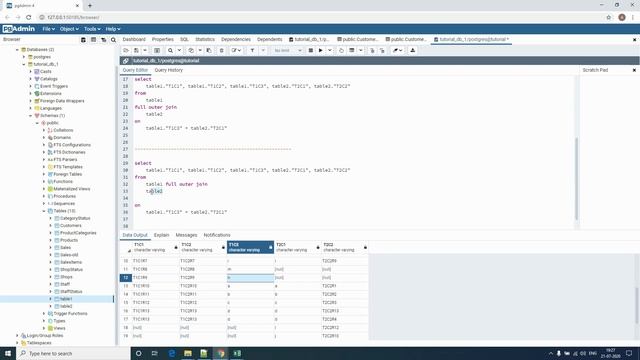Switch to the Notifications tab
The image size is (640, 360).
tap(217, 235)
